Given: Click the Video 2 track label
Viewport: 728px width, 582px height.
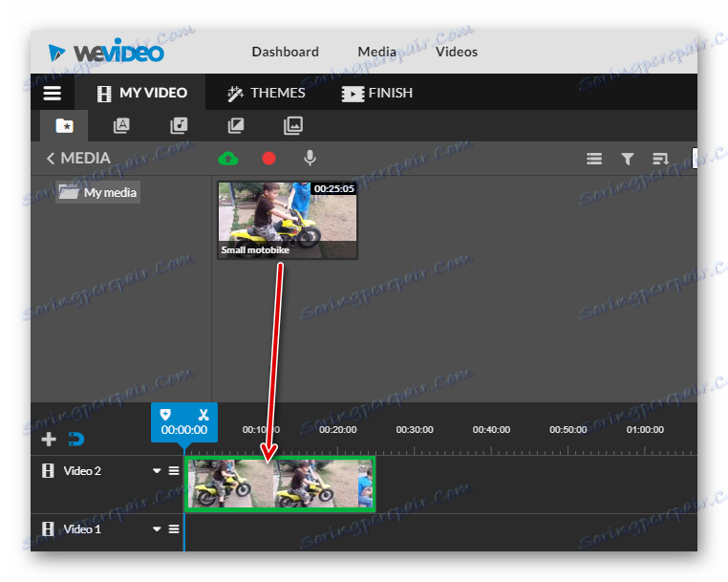Looking at the screenshot, I should [x=82, y=471].
